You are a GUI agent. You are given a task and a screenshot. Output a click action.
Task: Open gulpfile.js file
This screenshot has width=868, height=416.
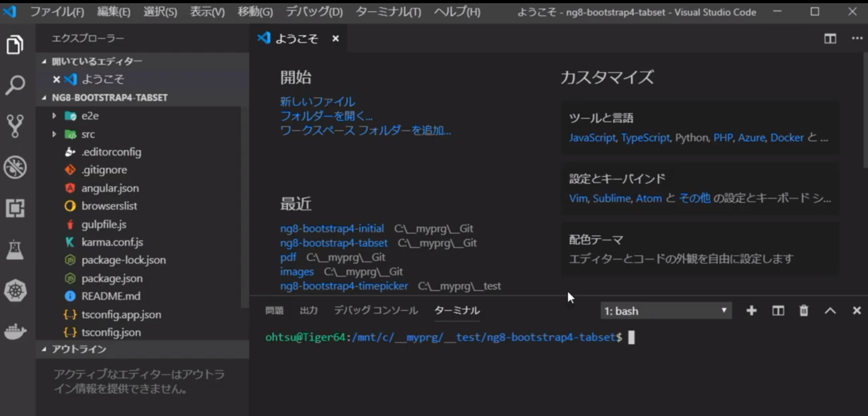tap(104, 224)
